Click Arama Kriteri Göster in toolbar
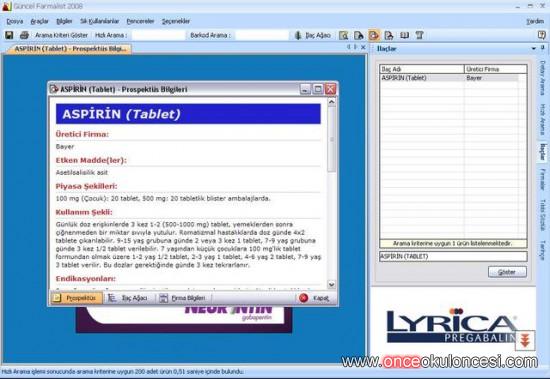 [x=61, y=35]
